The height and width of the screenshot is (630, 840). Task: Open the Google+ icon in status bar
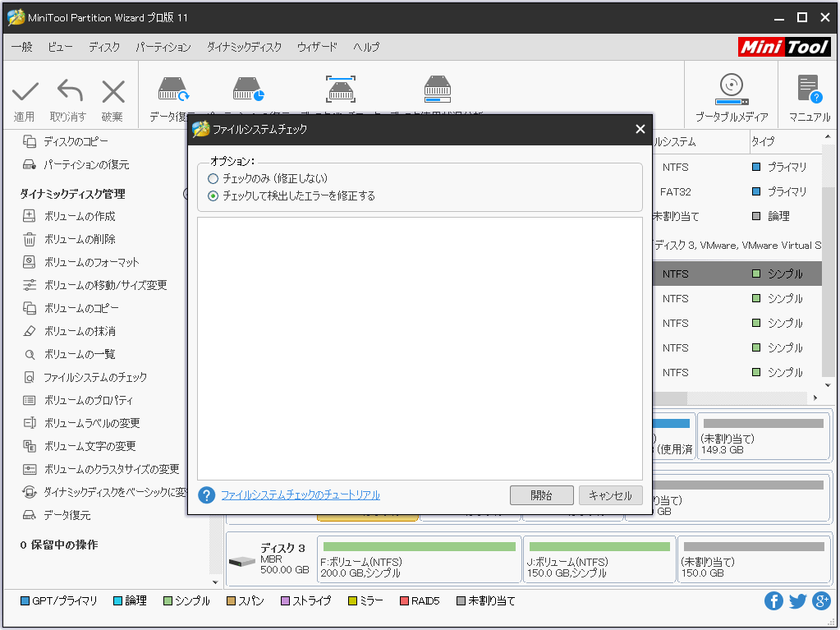coord(821,600)
